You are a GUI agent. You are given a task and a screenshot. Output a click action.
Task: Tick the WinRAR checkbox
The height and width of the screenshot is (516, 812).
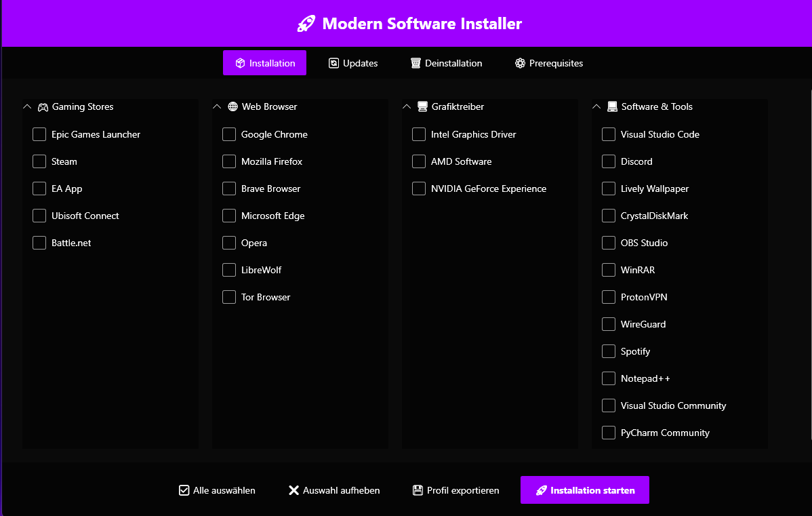pos(609,270)
